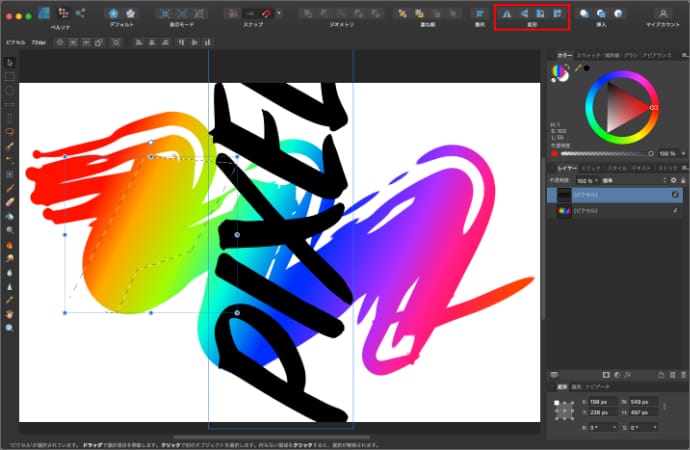This screenshot has height=450, width=690.
Task: Select the Zoom tool at the toolbox bottom
Action: (9, 327)
